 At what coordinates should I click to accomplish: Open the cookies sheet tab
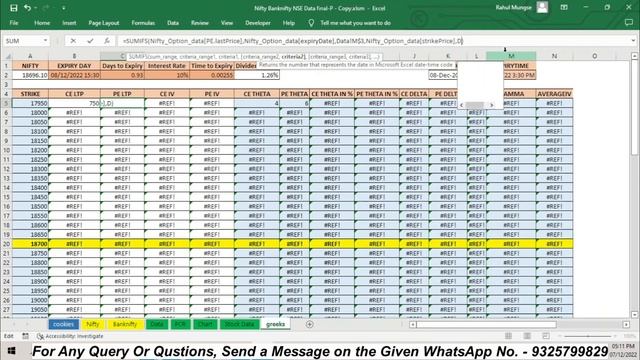pyautogui.click(x=63, y=324)
